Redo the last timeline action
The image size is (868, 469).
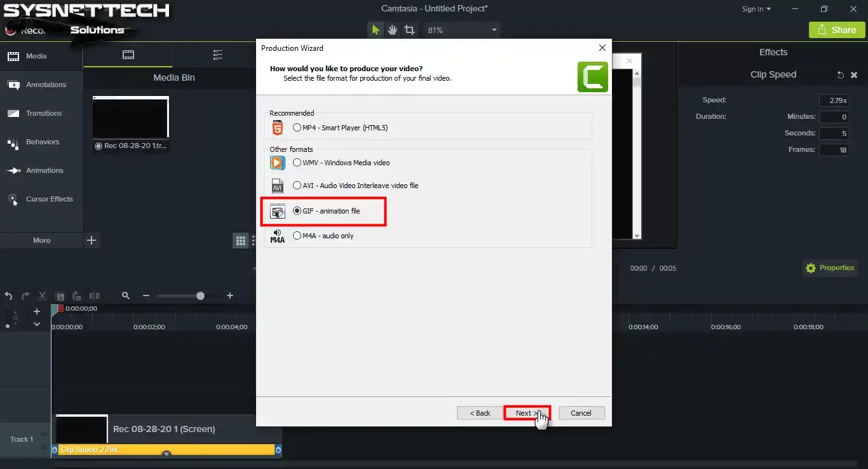pyautogui.click(x=25, y=296)
